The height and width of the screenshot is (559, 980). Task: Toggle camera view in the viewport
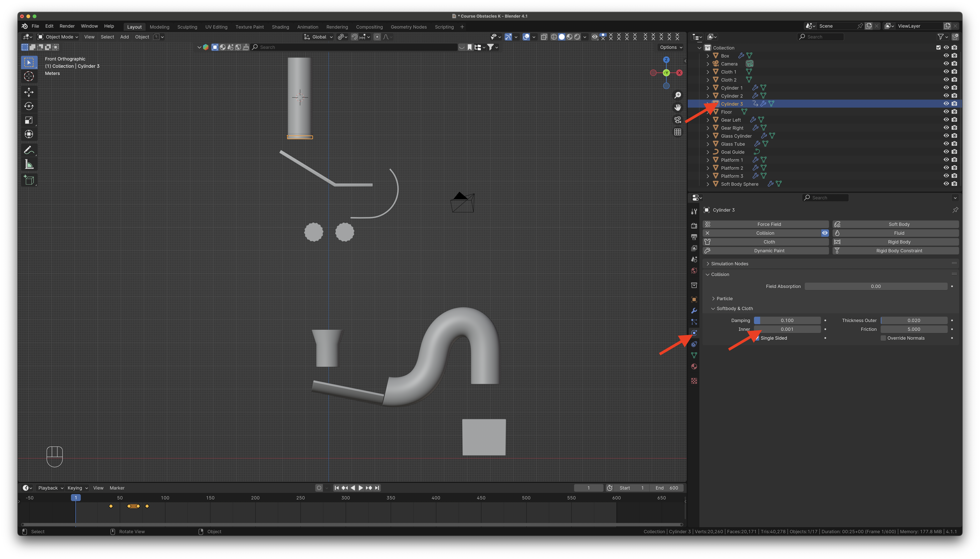click(678, 120)
